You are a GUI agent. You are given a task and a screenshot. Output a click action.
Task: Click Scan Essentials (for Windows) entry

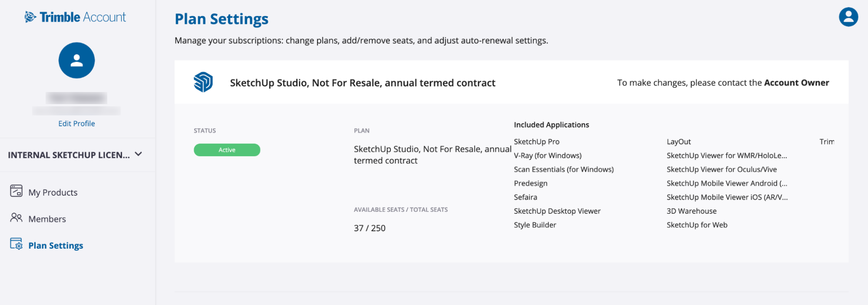click(x=564, y=170)
